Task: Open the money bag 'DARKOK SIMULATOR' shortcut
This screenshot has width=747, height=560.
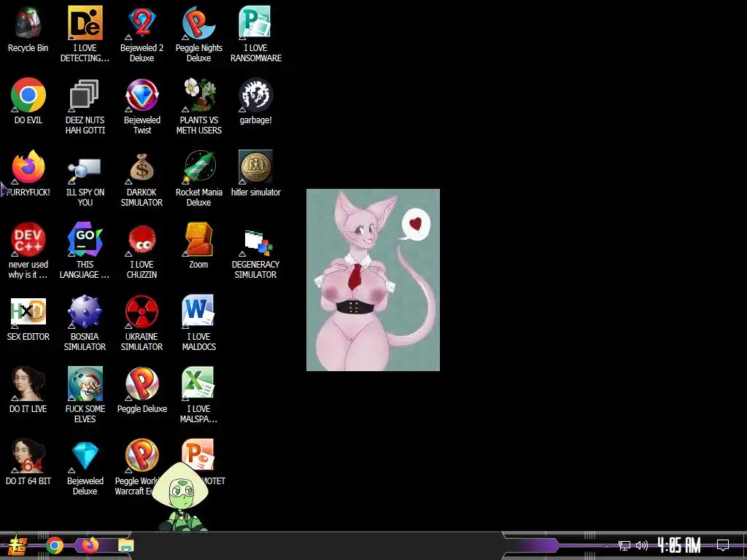Action: pos(142,167)
